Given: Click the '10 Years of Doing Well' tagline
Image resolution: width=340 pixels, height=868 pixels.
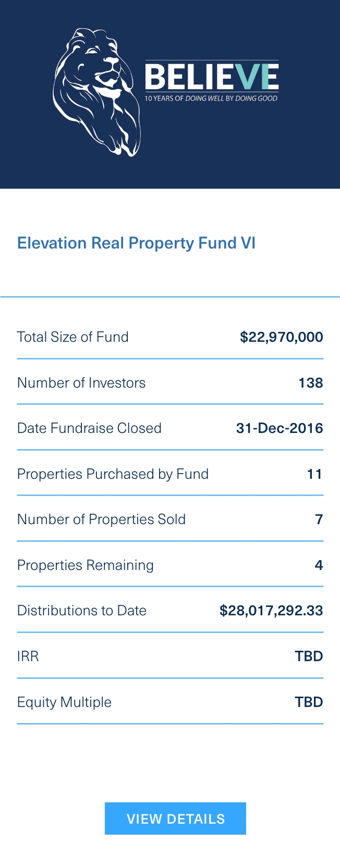Looking at the screenshot, I should pos(211,98).
